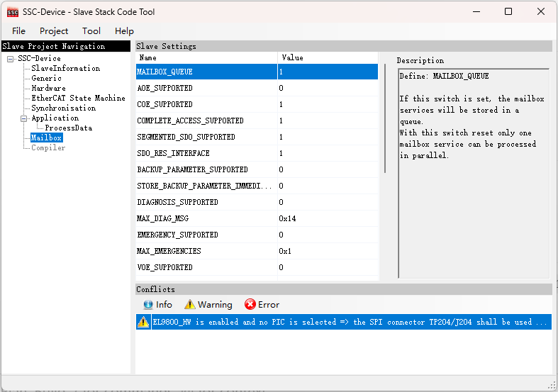Click the Slave Settings vertical scrollbar thumb
This screenshot has width=558, height=392.
pos(385,118)
